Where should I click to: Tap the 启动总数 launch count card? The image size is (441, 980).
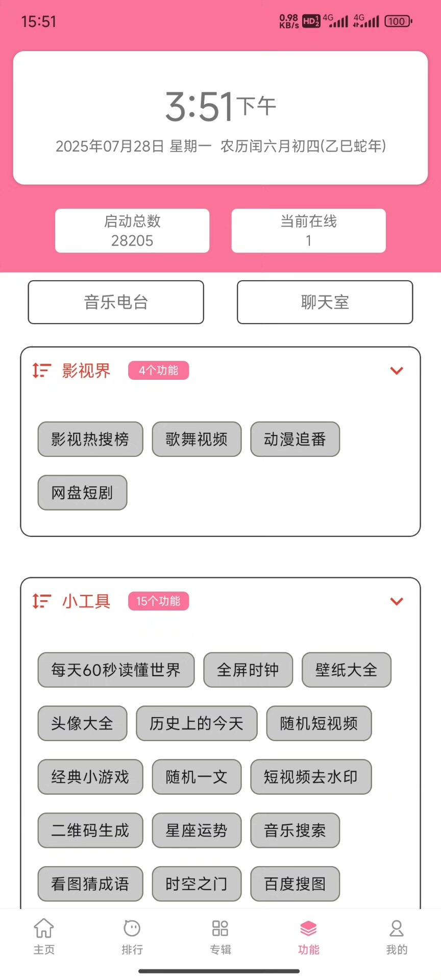click(x=132, y=231)
